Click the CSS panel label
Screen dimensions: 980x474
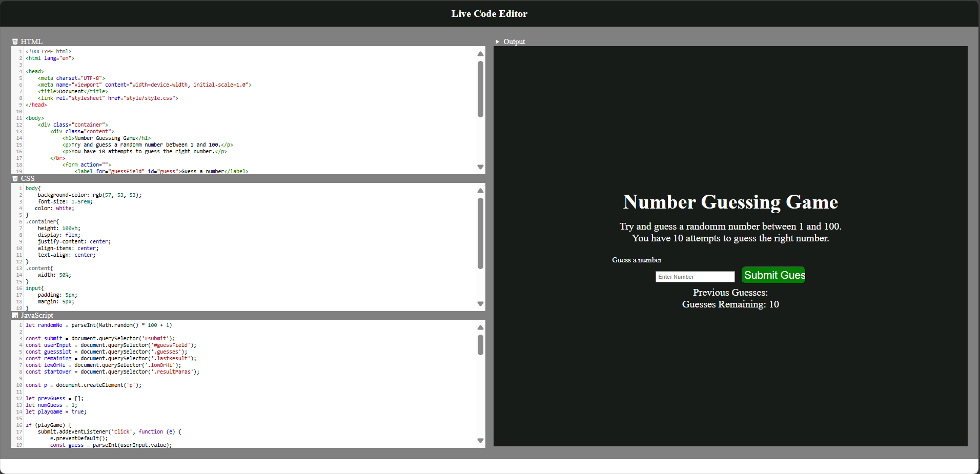tap(28, 178)
